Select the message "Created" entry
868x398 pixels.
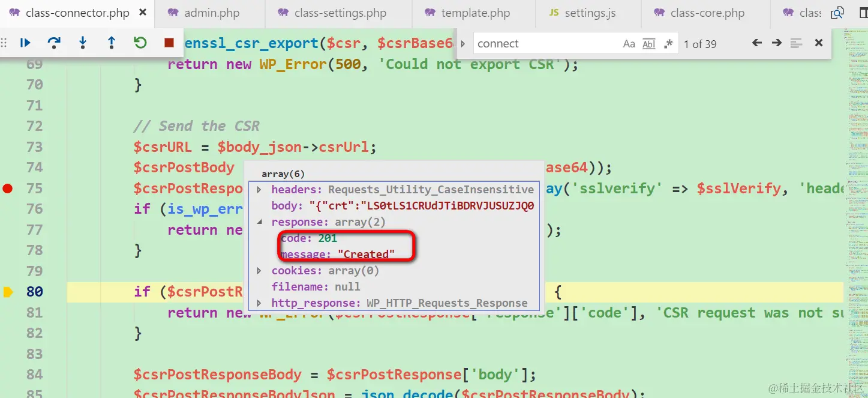(x=337, y=255)
